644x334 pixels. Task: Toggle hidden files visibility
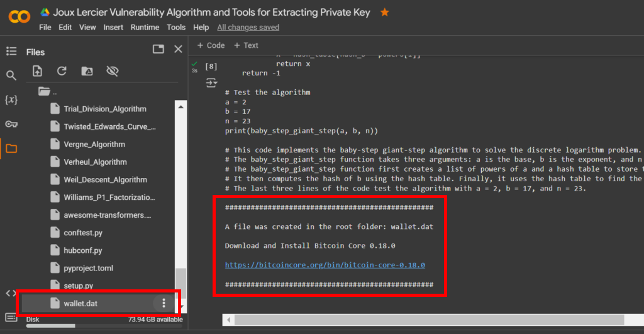(x=112, y=71)
